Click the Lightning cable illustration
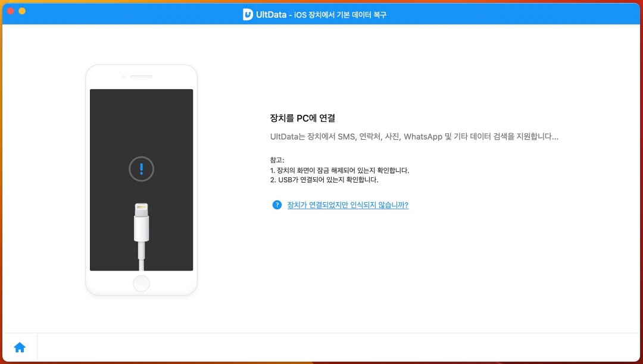The image size is (643, 364). click(x=142, y=236)
